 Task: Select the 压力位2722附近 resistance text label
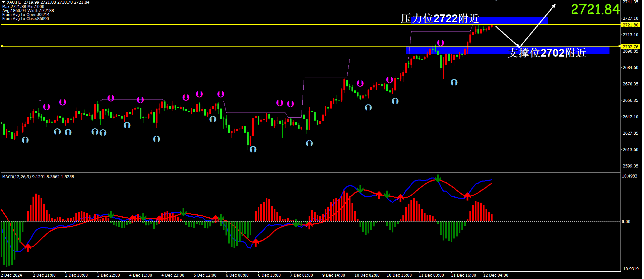(440, 18)
